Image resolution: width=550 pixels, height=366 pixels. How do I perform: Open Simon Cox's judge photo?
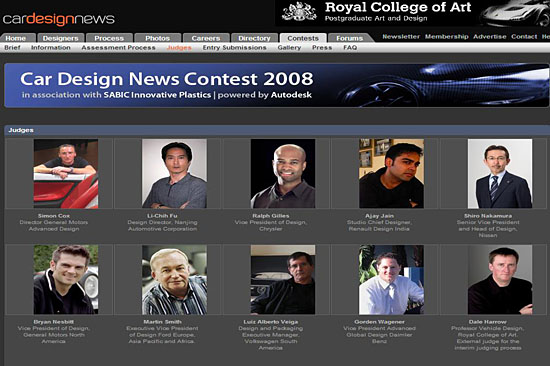(66, 174)
